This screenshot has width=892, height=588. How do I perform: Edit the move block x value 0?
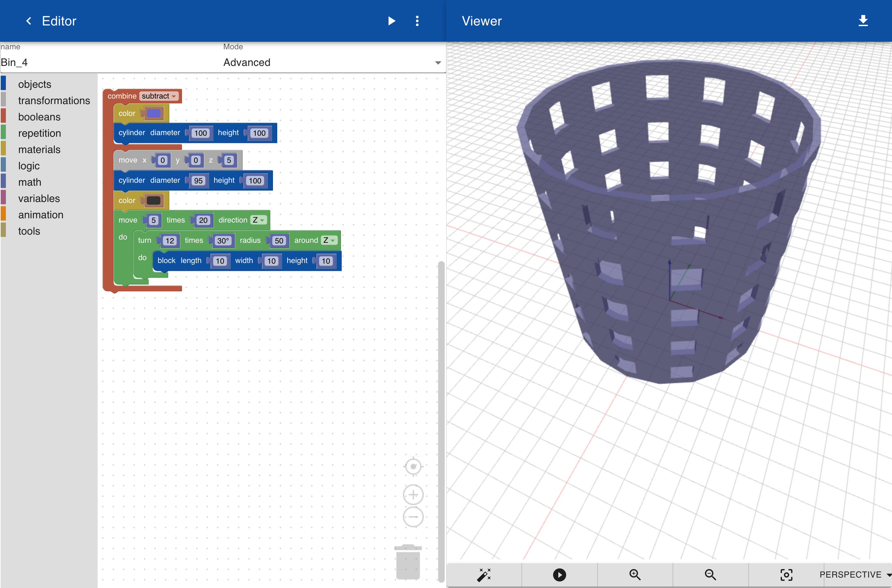[x=163, y=161]
